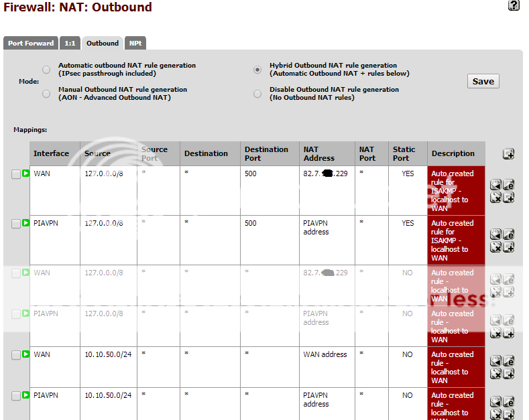Delete the WAN ISAKMP port 500 rule

click(495, 197)
